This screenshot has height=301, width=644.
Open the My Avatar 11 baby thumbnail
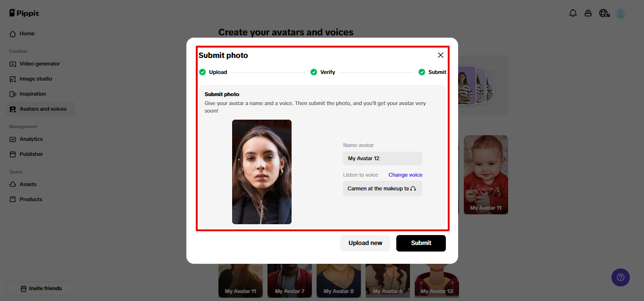485,174
